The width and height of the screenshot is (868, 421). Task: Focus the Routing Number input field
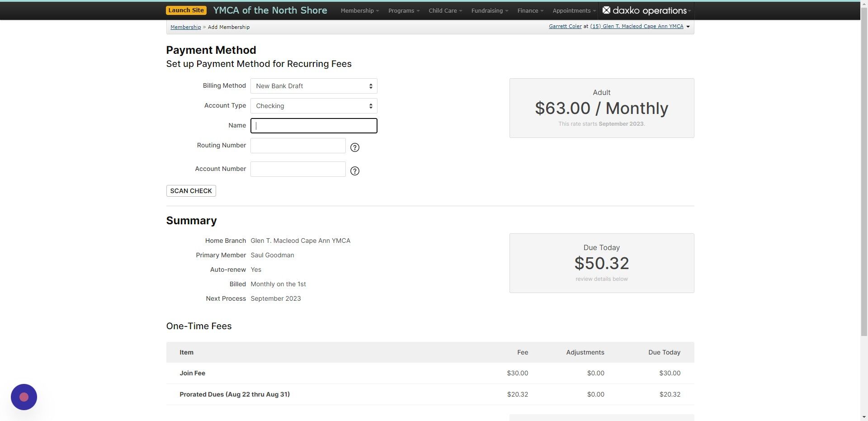click(298, 146)
